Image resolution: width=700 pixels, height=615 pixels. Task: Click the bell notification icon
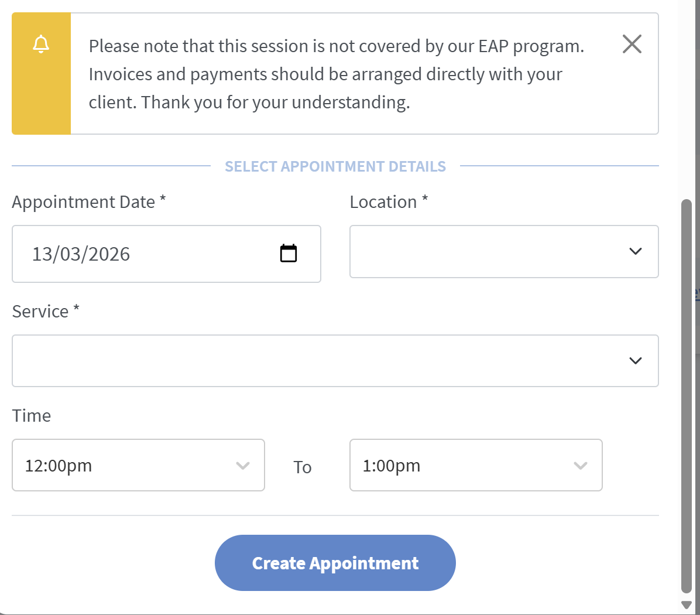(x=41, y=45)
